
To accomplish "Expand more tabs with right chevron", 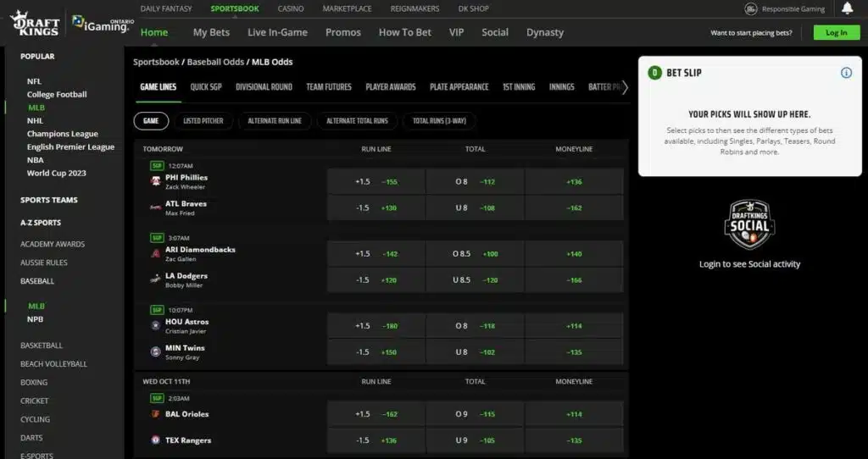I will (x=625, y=87).
